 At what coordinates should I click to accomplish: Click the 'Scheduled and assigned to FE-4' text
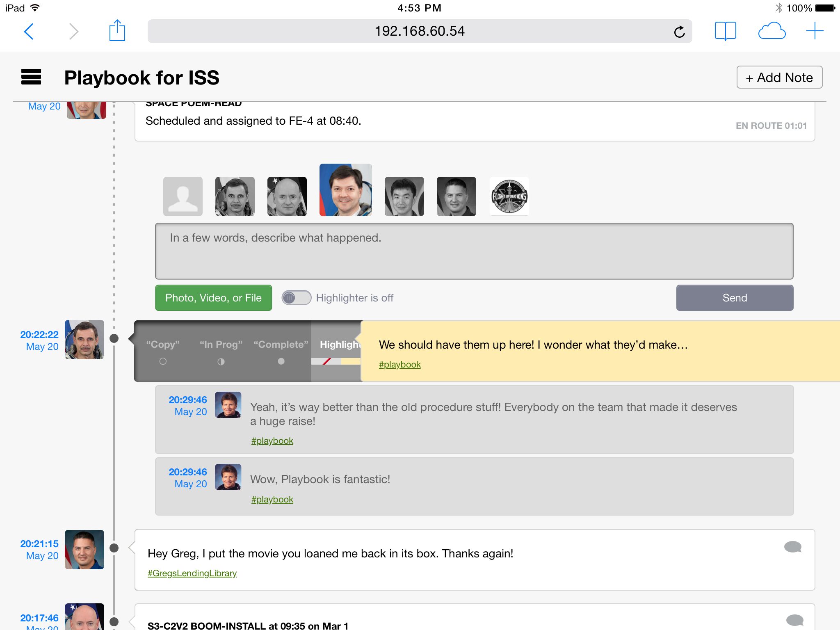tap(253, 121)
